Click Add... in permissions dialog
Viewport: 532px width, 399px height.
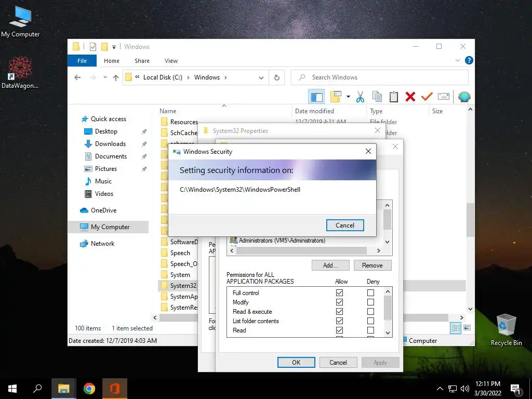[x=330, y=265]
